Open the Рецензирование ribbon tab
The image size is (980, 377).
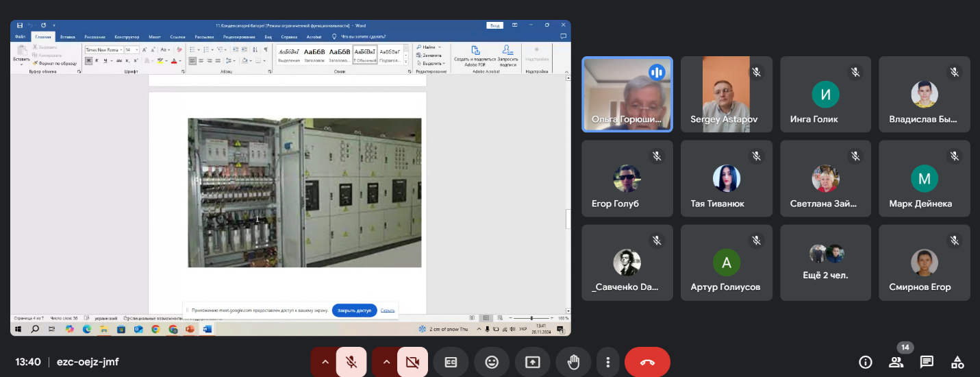[239, 36]
